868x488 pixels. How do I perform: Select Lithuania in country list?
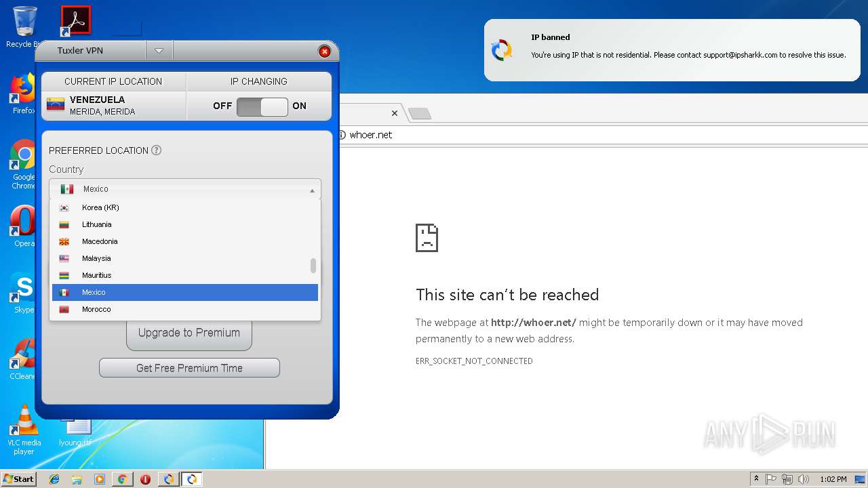pos(184,224)
